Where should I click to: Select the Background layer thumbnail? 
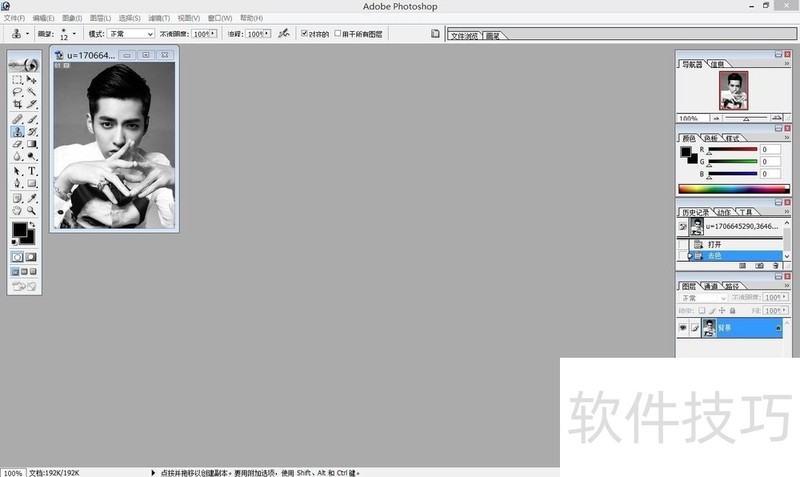709,328
